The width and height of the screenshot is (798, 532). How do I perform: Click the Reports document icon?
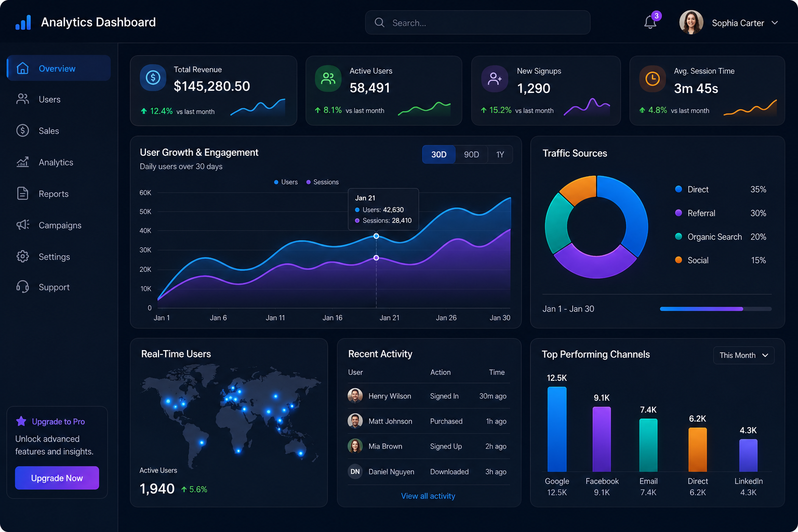[23, 193]
